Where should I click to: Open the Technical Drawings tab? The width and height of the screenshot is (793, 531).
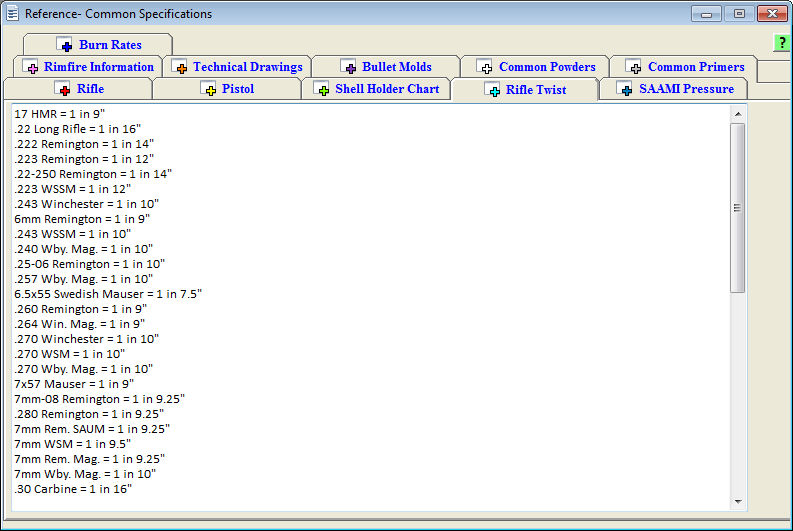tap(237, 66)
